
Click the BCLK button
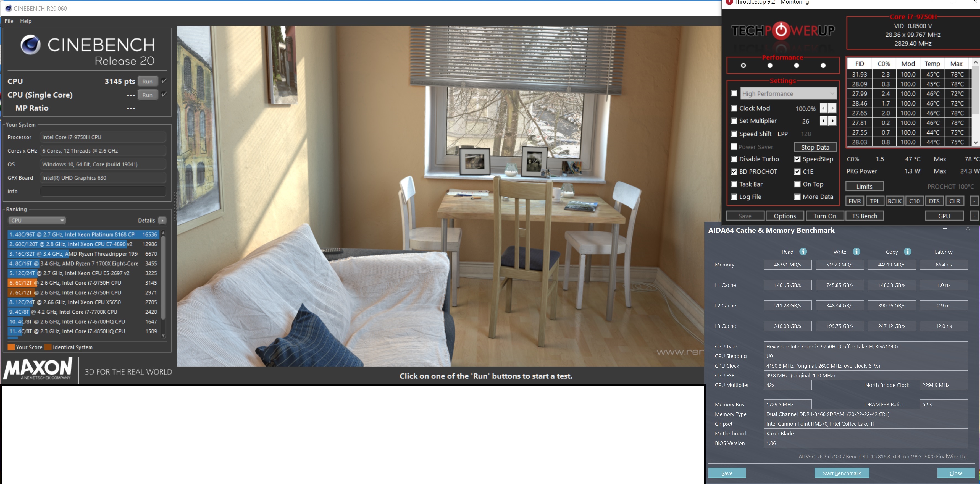895,201
